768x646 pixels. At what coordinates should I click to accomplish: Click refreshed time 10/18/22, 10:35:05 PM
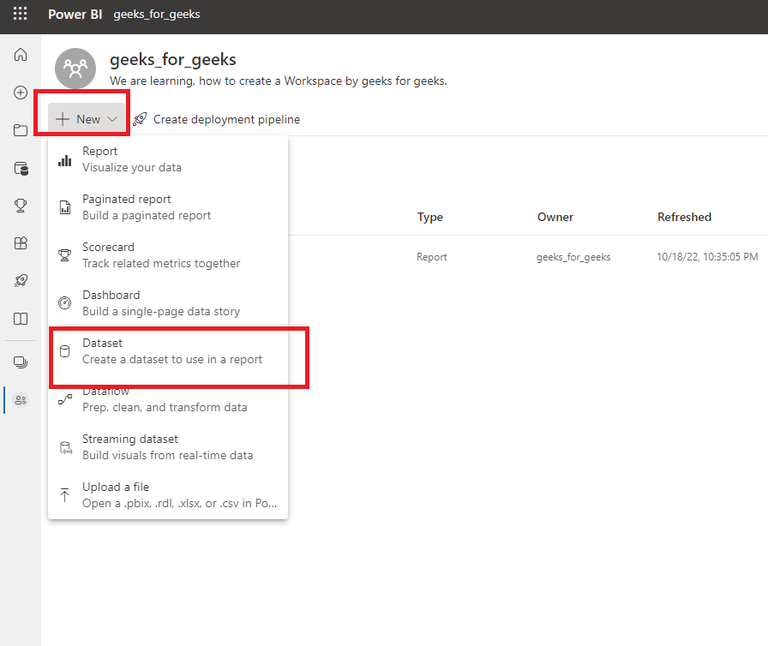(x=707, y=257)
